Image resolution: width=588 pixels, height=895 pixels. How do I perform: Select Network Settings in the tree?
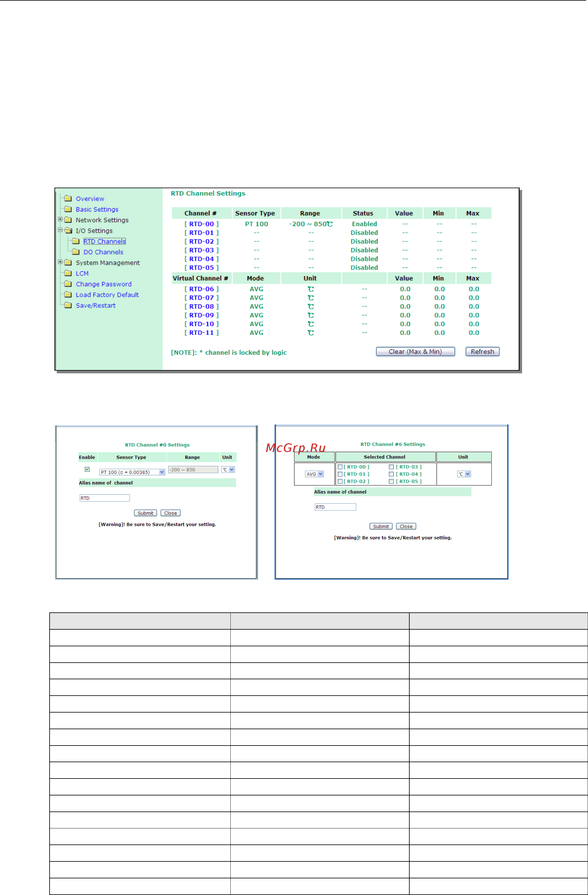coord(102,220)
